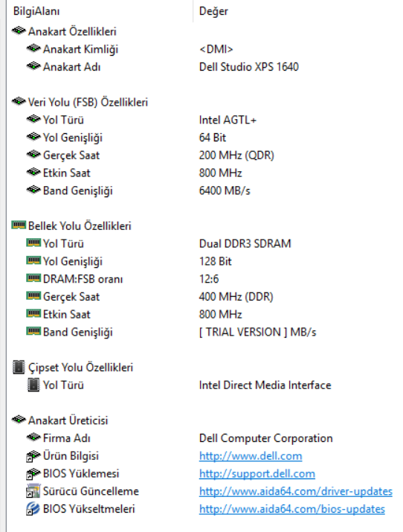Select the BIOS Yüklemesi label

pyautogui.click(x=81, y=474)
